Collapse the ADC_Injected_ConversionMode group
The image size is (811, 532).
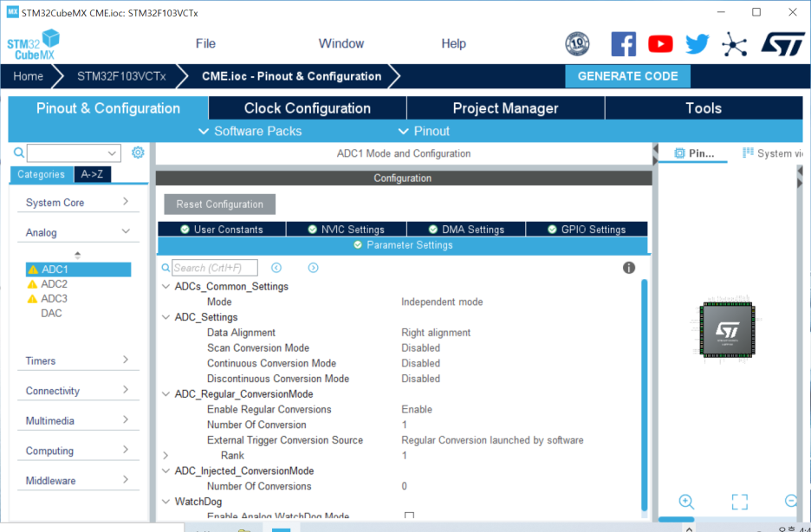click(x=165, y=471)
